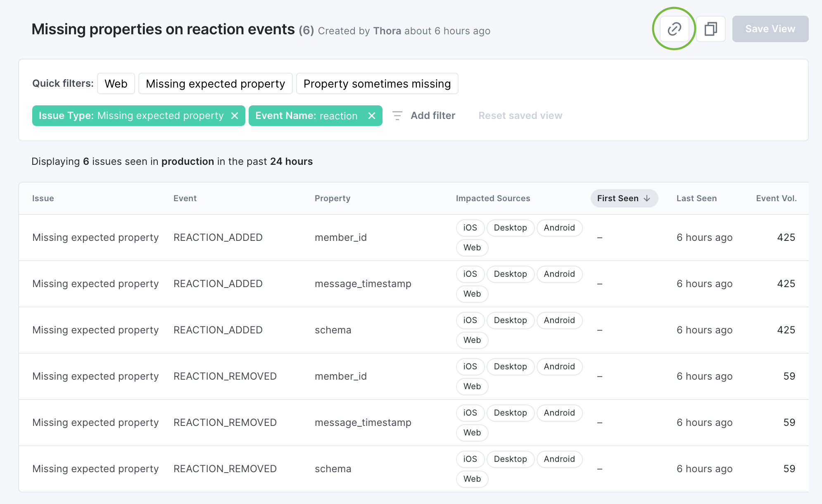Sort by Last Seen column header
822x504 pixels.
coord(696,198)
